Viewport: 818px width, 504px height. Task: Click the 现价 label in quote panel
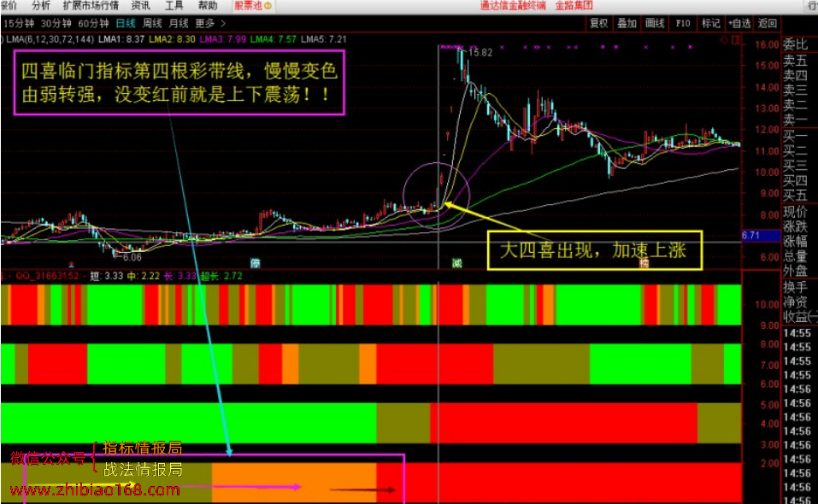[x=795, y=212]
